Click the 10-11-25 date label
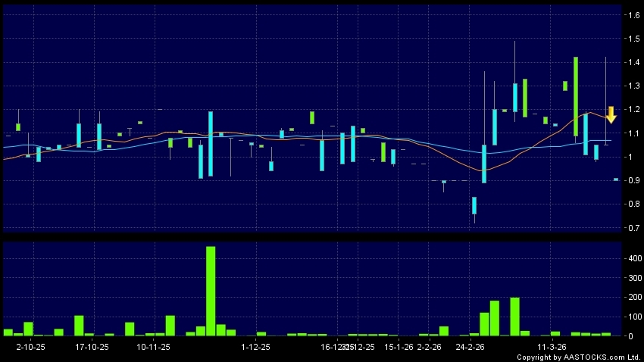The height and width of the screenshot is (362, 644). click(x=153, y=347)
